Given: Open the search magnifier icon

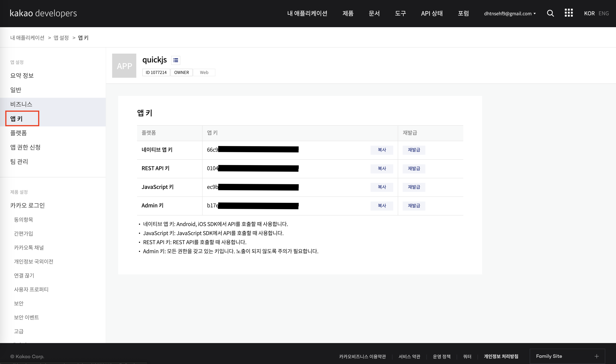Looking at the screenshot, I should (550, 13).
